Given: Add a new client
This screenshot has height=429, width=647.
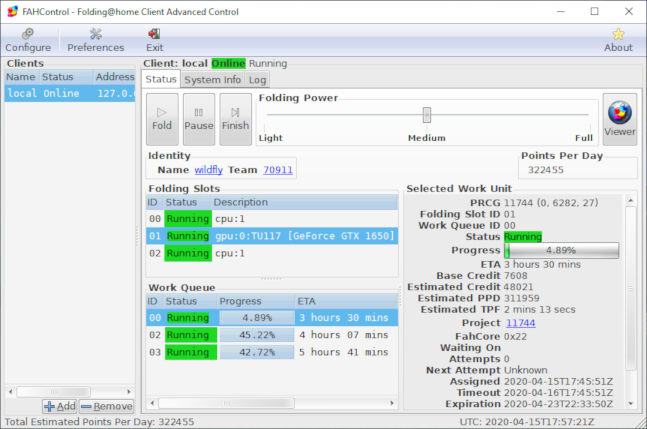Looking at the screenshot, I should (59, 406).
